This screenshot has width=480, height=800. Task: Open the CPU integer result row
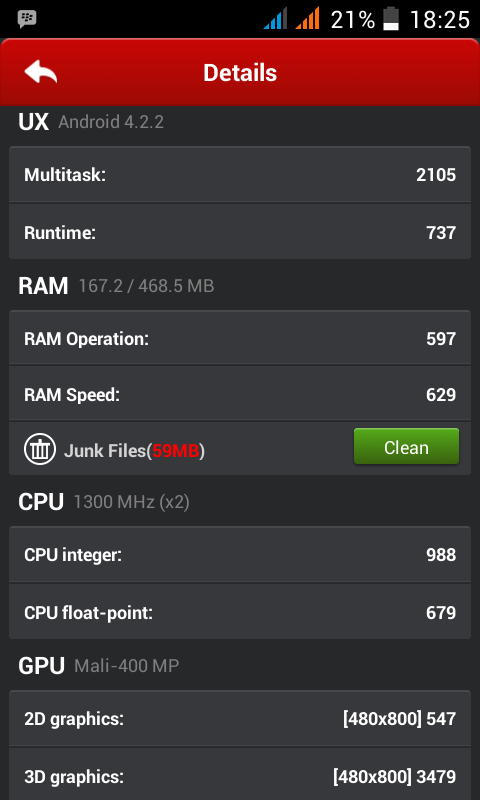point(240,554)
